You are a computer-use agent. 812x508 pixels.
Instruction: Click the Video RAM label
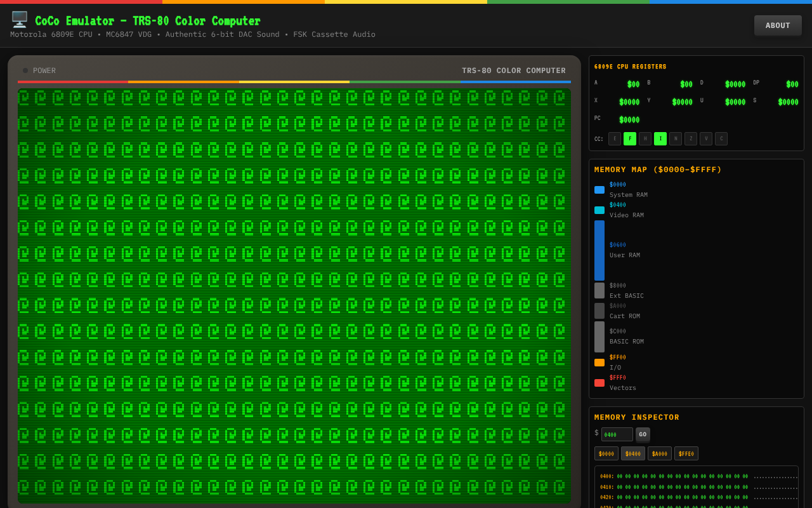[627, 215]
